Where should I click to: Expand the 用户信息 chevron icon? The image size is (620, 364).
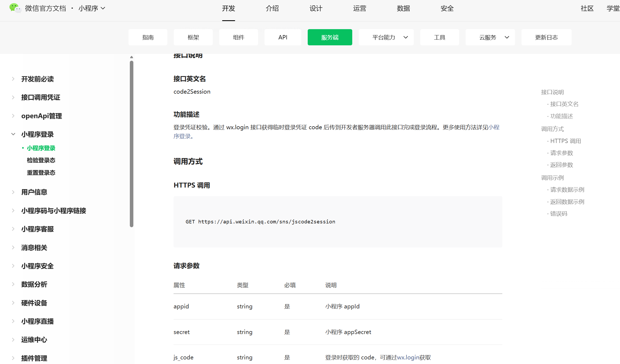tap(13, 192)
